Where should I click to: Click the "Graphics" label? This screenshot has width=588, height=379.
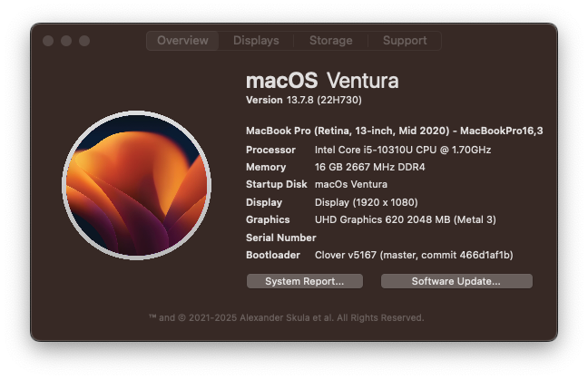click(268, 219)
